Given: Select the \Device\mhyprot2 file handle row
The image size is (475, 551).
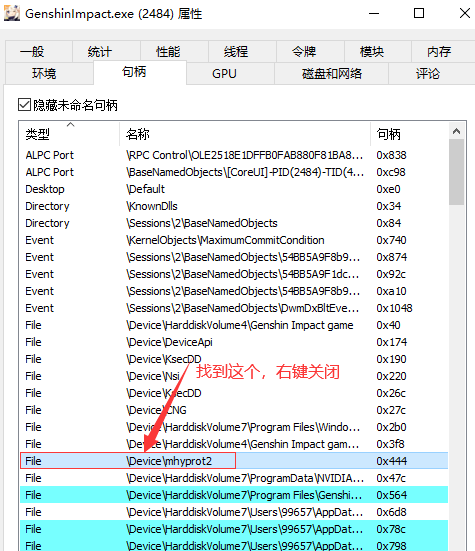Looking at the screenshot, I should 234,461.
